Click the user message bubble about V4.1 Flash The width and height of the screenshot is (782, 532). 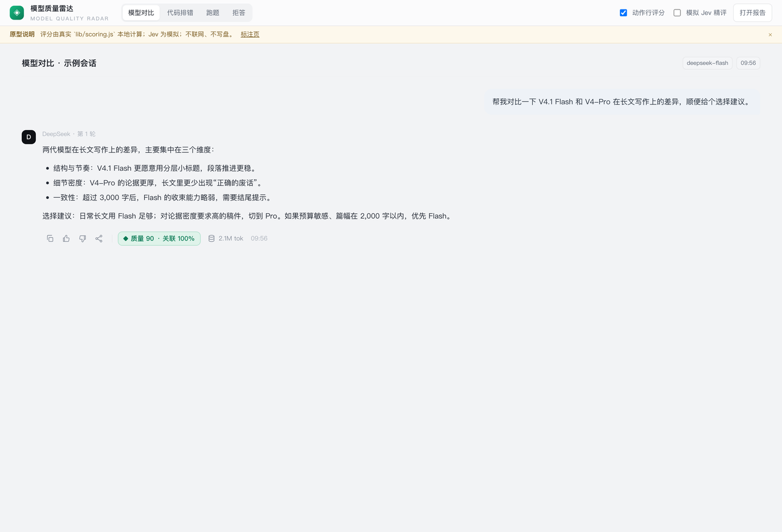coord(622,102)
